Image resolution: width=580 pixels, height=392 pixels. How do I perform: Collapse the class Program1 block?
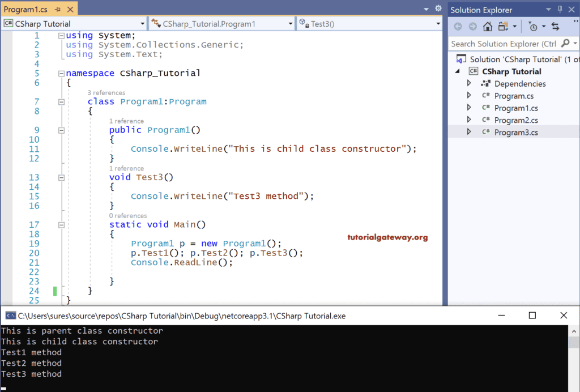click(x=61, y=102)
